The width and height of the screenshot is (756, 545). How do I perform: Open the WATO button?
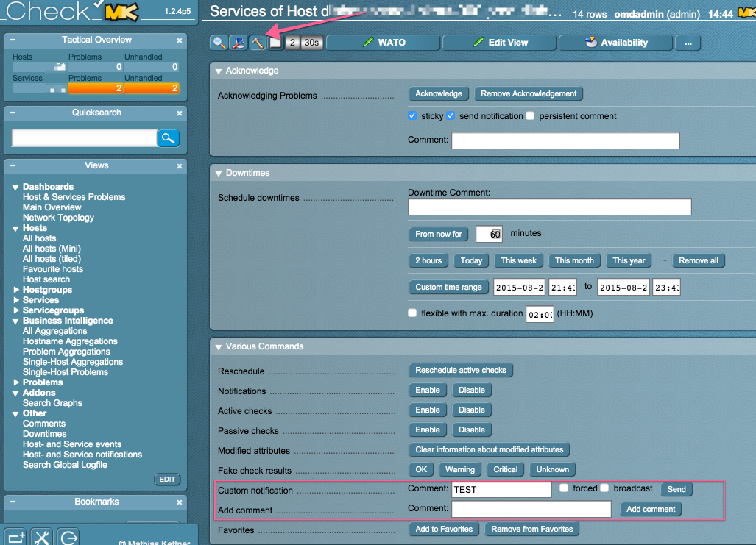pos(384,43)
